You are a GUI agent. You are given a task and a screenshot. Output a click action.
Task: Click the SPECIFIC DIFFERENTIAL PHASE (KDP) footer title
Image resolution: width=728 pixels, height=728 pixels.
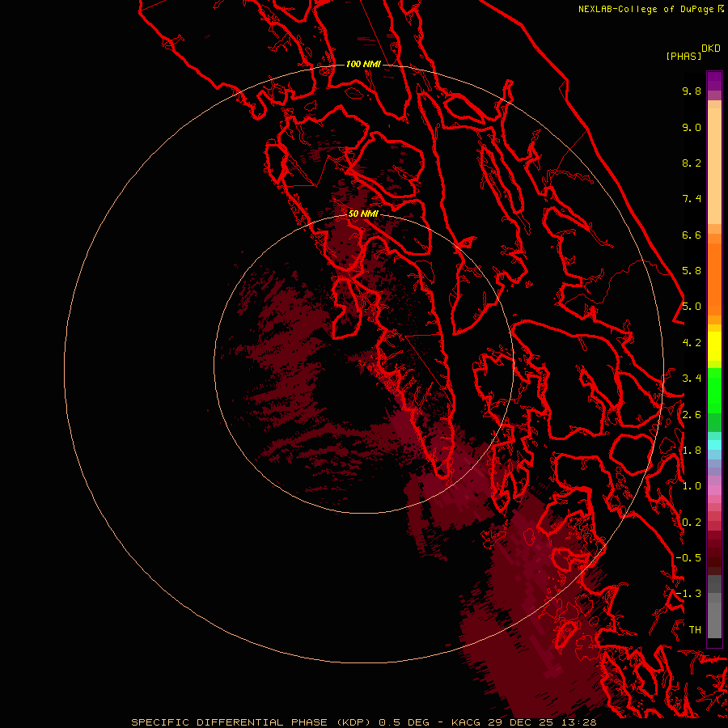[251, 722]
